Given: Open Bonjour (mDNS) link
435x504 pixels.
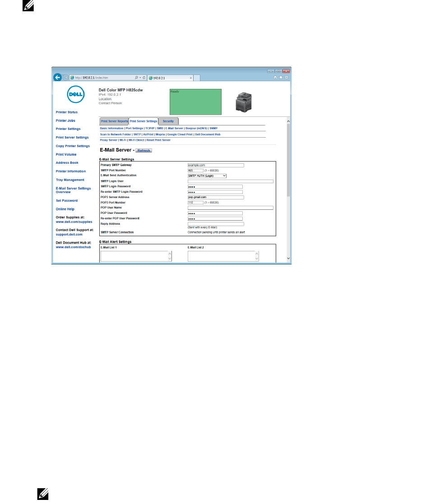Looking at the screenshot, I should [x=196, y=128].
